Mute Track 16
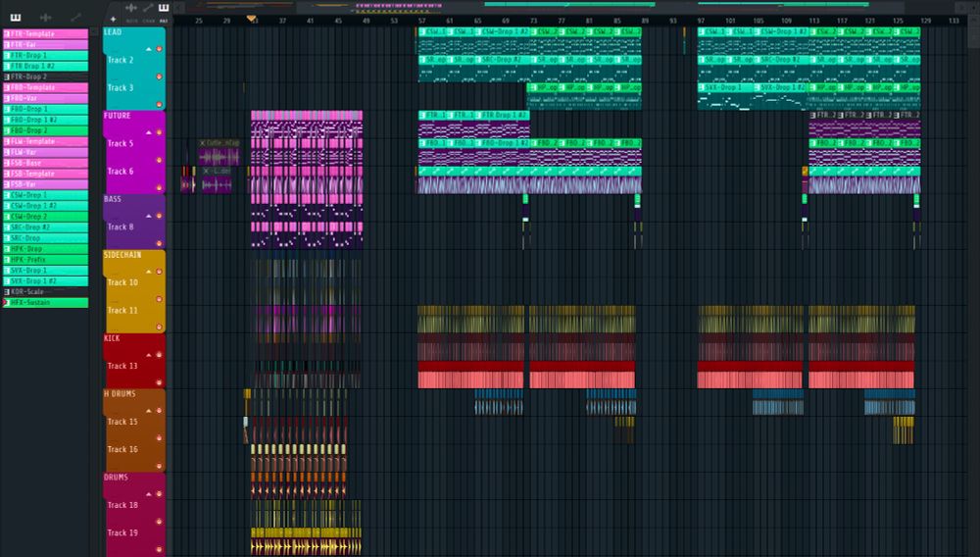 coord(159,466)
